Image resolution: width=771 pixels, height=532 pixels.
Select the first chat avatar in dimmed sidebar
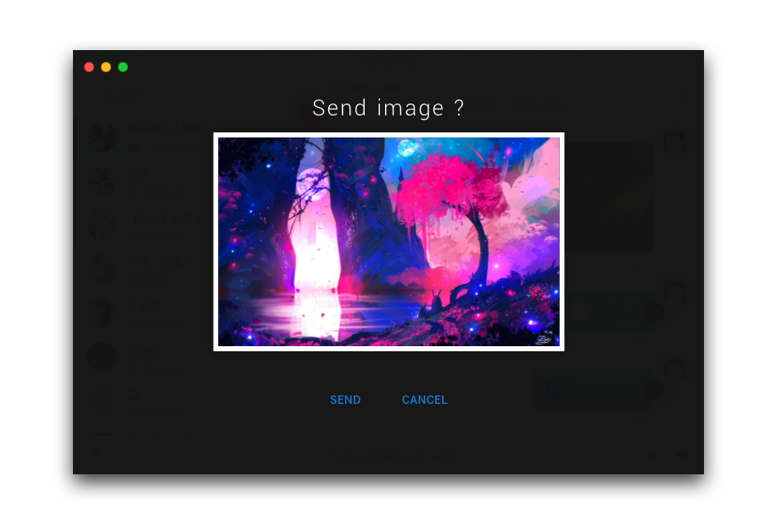(103, 137)
